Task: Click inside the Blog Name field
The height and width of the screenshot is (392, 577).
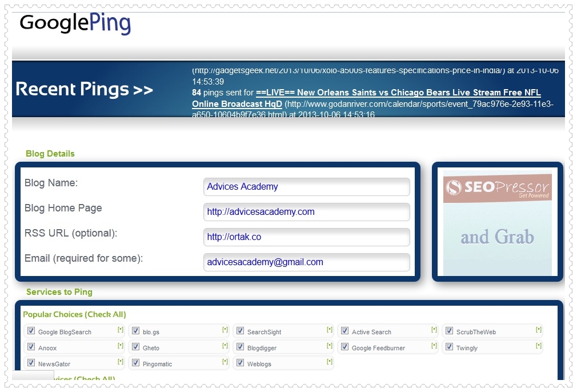Action: (x=306, y=186)
